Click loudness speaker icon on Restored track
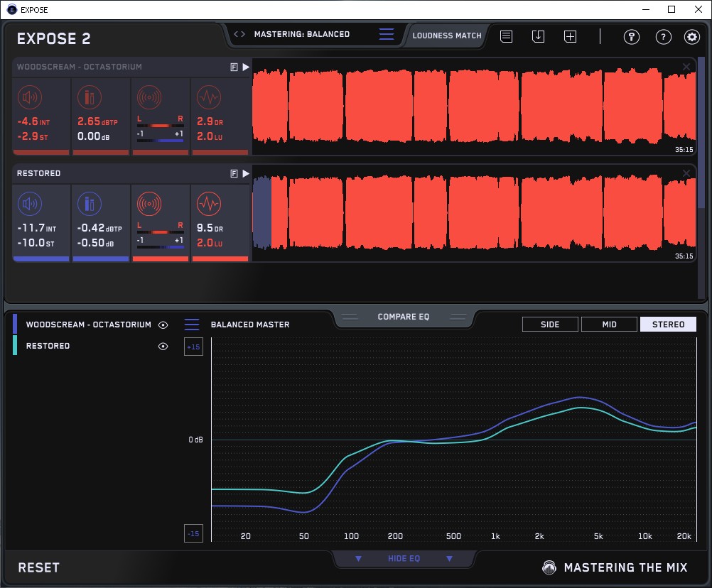Image resolution: width=712 pixels, height=588 pixels. 30,204
